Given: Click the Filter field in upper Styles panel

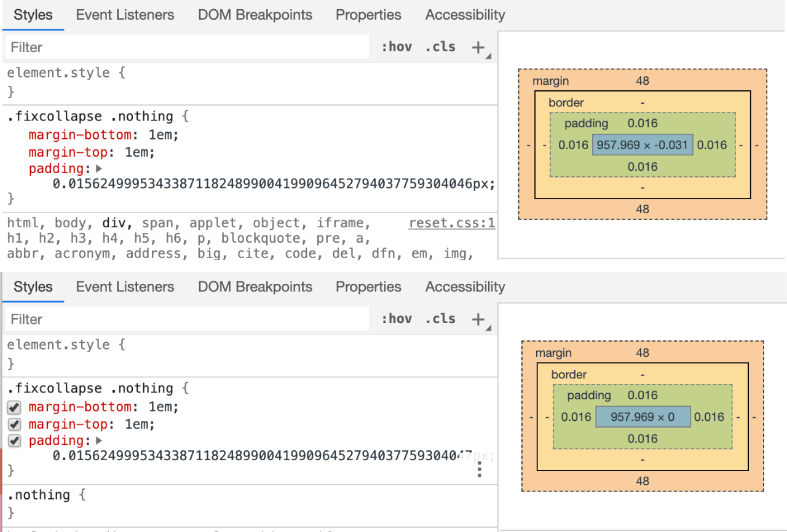Looking at the screenshot, I should pyautogui.click(x=187, y=47).
